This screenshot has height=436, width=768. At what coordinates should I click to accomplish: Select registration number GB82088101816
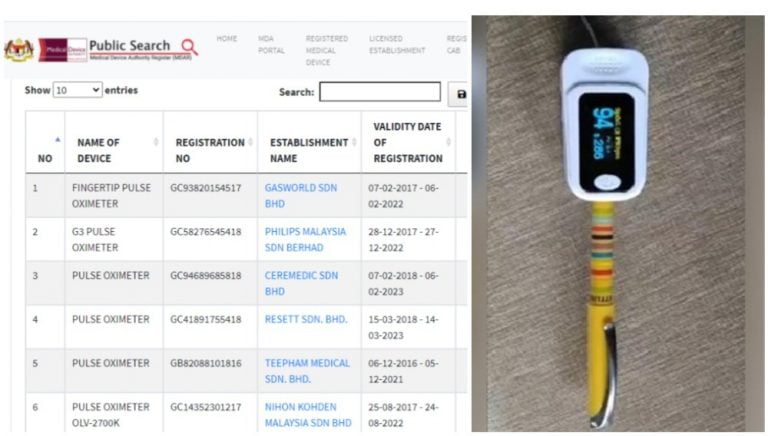coord(206,363)
